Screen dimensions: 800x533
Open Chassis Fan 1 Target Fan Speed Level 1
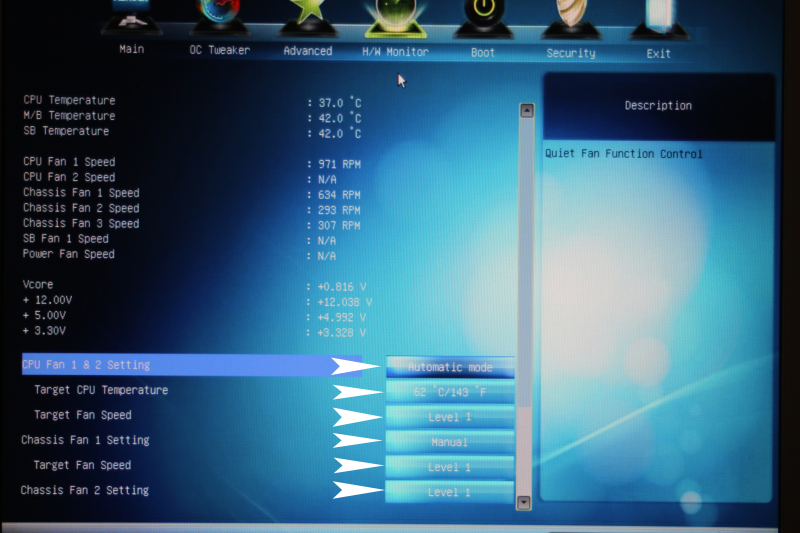(449, 467)
